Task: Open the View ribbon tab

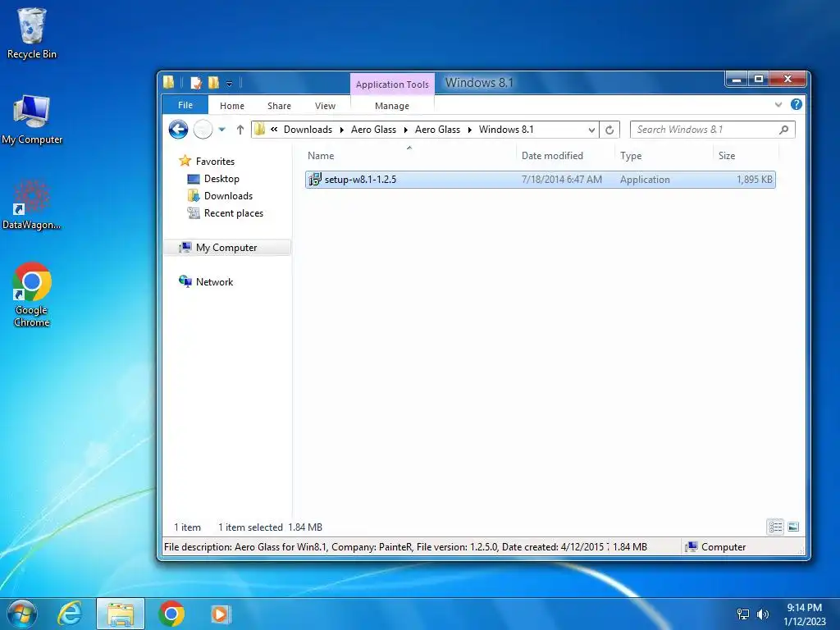Action: point(325,106)
